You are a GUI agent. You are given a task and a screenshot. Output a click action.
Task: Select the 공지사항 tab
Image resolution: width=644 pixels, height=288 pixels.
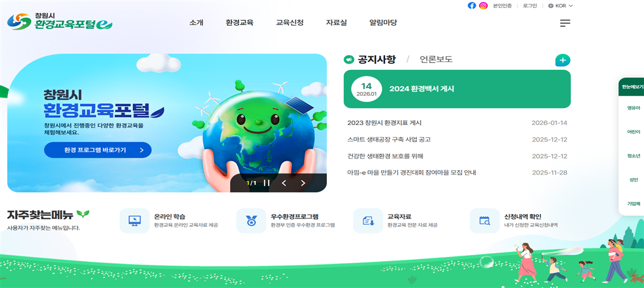point(376,59)
